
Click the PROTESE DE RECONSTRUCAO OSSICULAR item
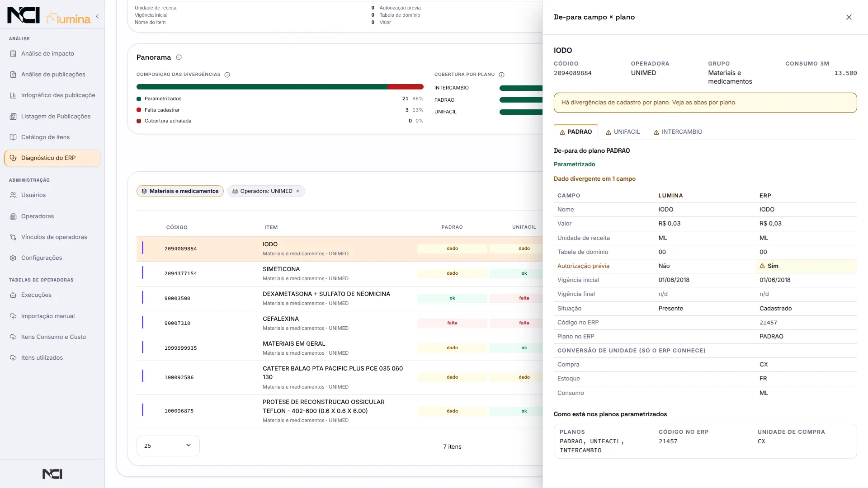tap(324, 407)
